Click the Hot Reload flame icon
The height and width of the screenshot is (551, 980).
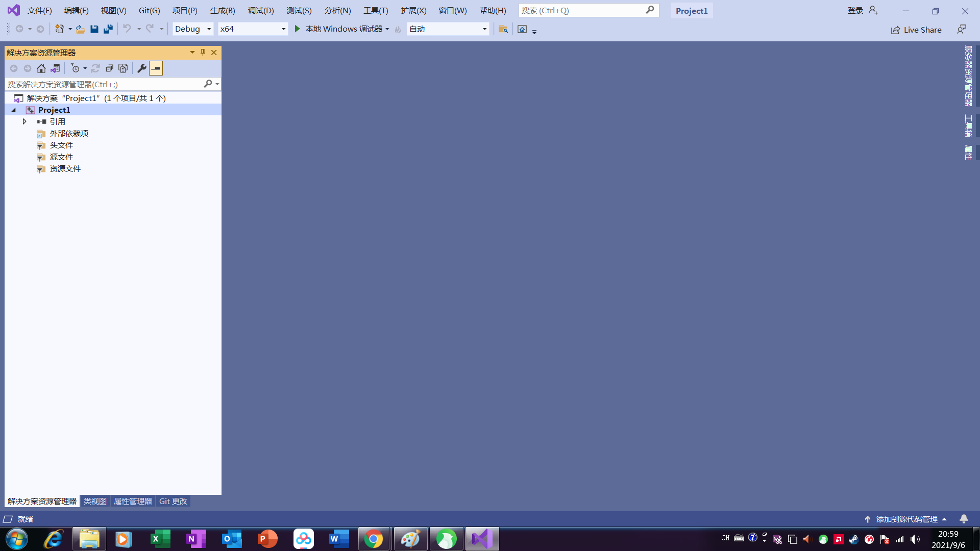(398, 29)
